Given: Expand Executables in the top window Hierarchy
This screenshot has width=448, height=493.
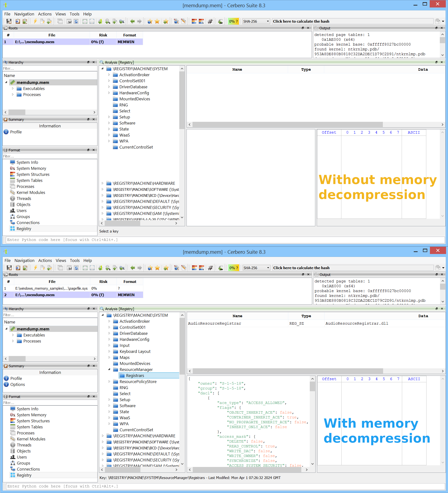Looking at the screenshot, I should pos(13,89).
